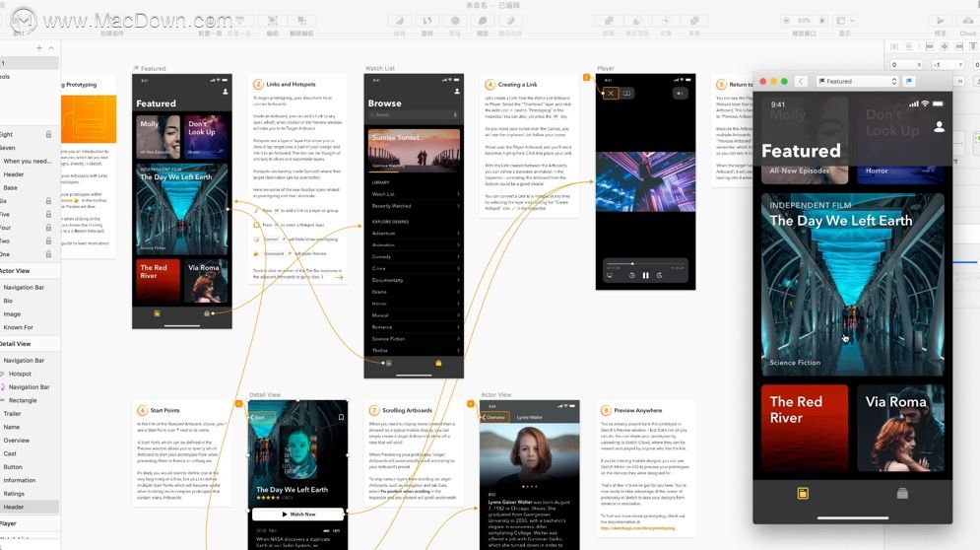Click the skip-forward icon on Player artboard
The height and width of the screenshot is (550, 980).
[x=659, y=275]
